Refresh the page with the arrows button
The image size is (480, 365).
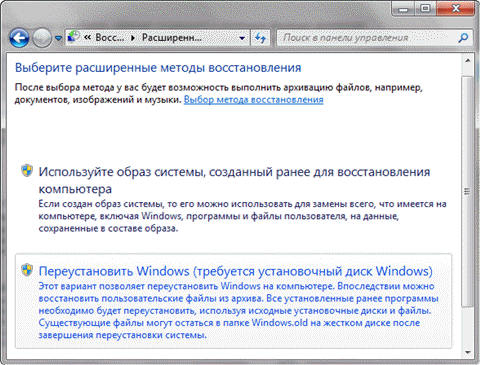[260, 38]
